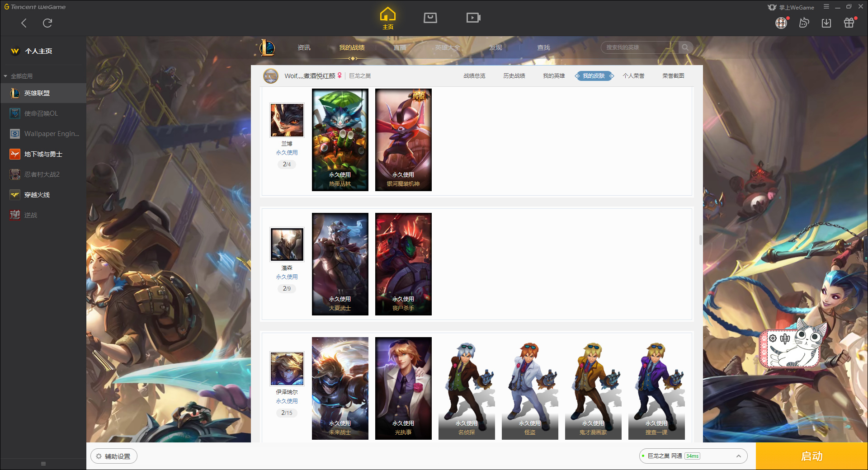Open the 荣誉截图 sub-tab
The height and width of the screenshot is (470, 868).
coord(673,76)
